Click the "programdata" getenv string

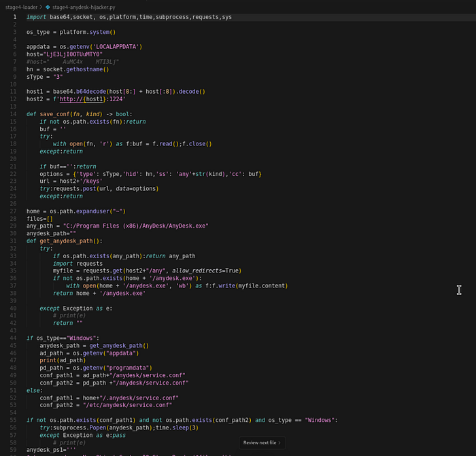pos(128,368)
